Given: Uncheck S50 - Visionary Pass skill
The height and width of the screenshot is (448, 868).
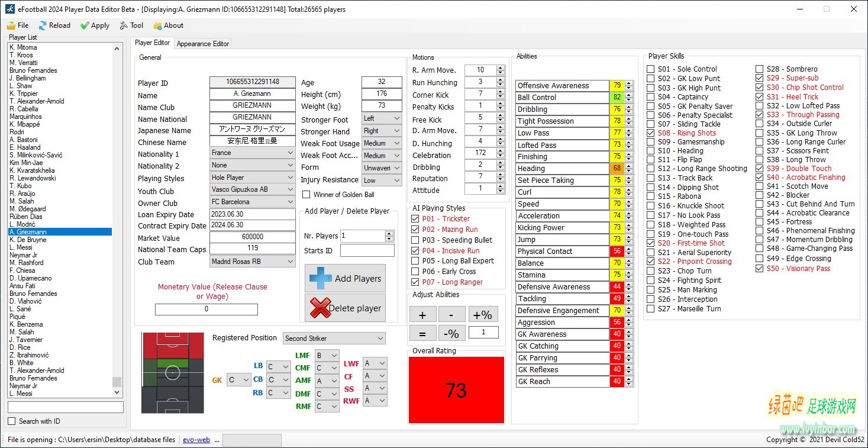Looking at the screenshot, I should pyautogui.click(x=760, y=269).
